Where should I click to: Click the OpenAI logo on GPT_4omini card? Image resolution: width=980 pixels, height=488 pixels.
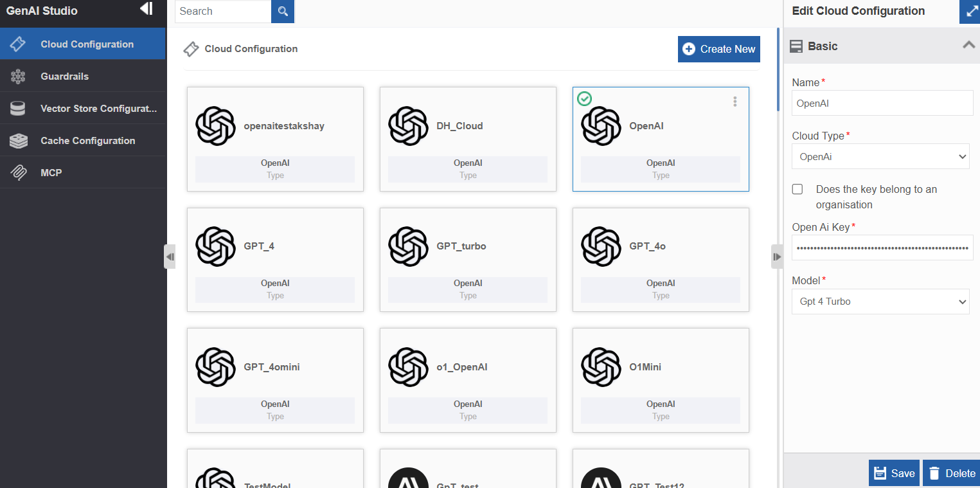click(215, 367)
